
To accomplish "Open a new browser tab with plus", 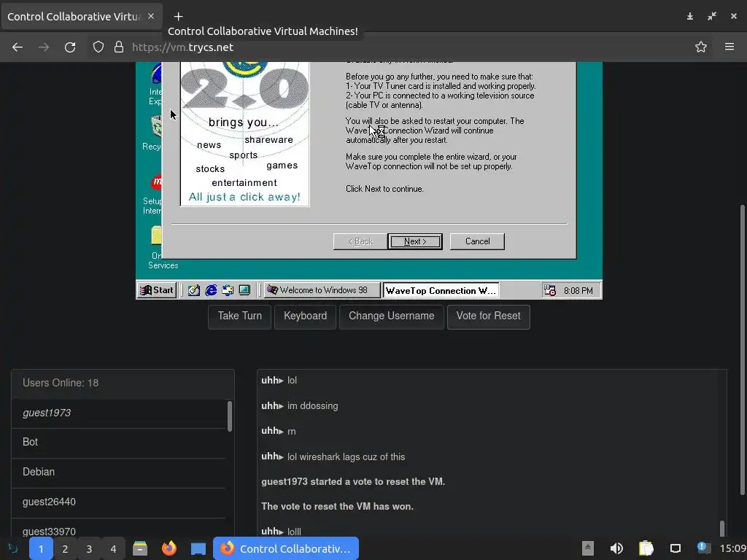I will (178, 17).
